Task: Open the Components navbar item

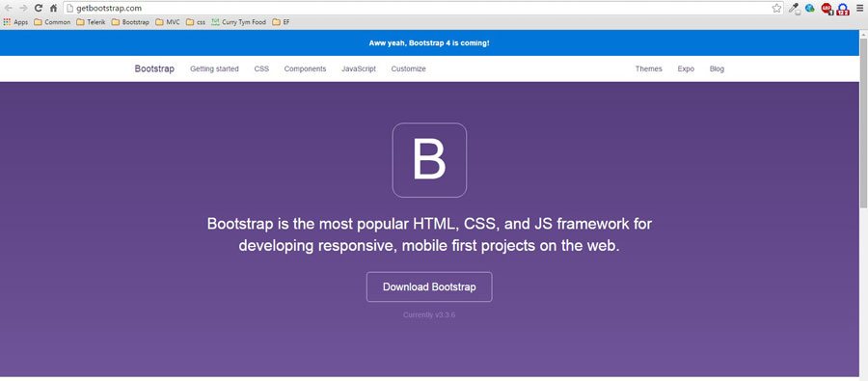Action: pos(305,68)
